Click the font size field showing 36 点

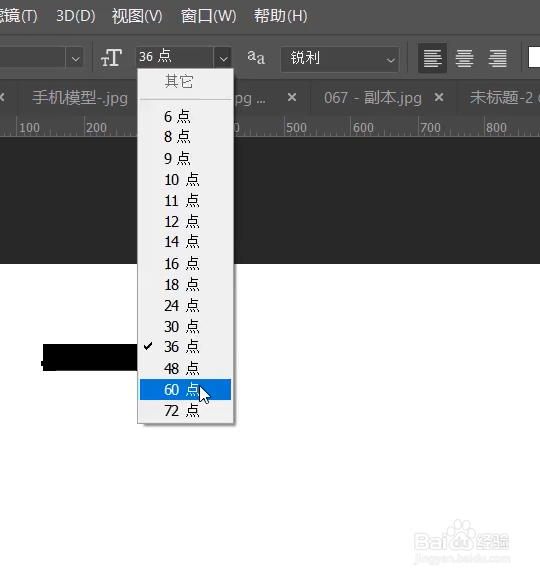175,57
